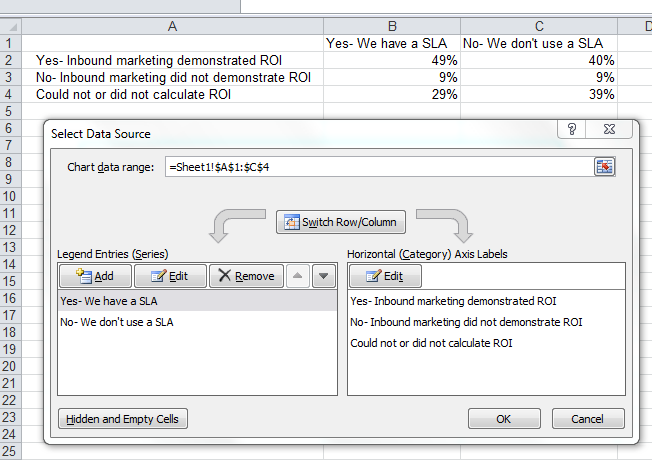The width and height of the screenshot is (652, 460).
Task: Click the dialog Help question mark button
Action: tap(571, 130)
